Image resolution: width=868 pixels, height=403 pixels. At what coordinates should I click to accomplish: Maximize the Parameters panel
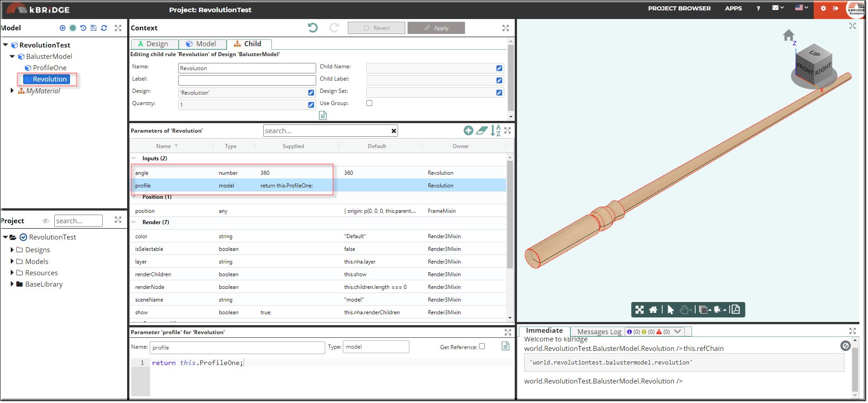[x=508, y=130]
